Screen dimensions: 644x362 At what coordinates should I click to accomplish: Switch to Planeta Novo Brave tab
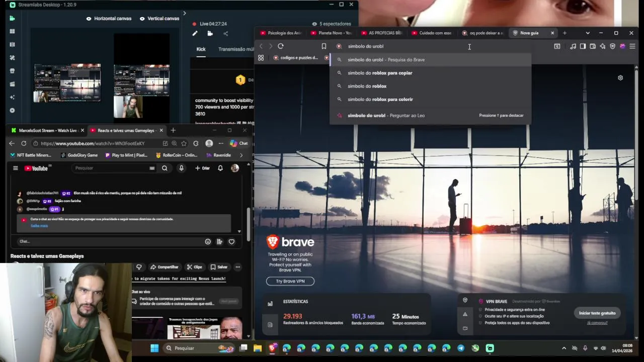point(331,33)
